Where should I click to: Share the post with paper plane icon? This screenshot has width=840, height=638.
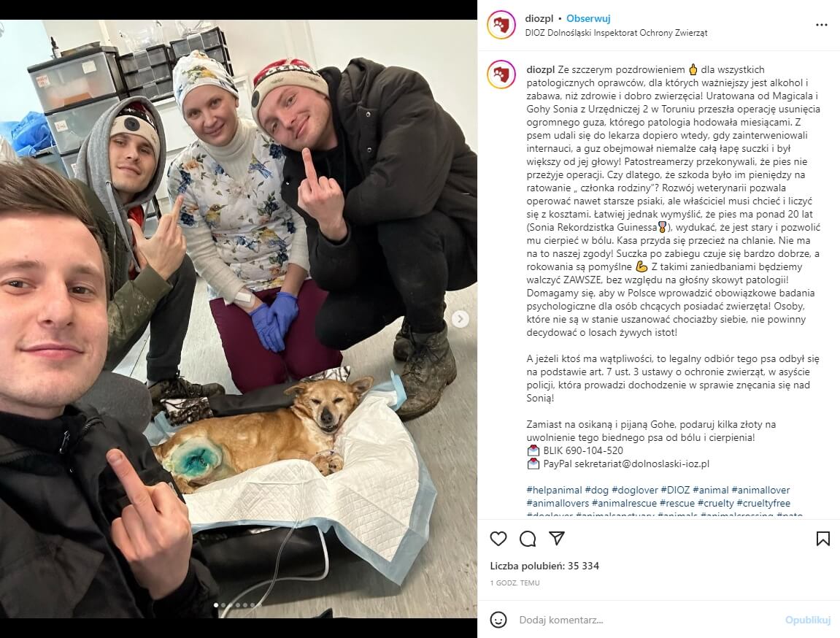557,539
